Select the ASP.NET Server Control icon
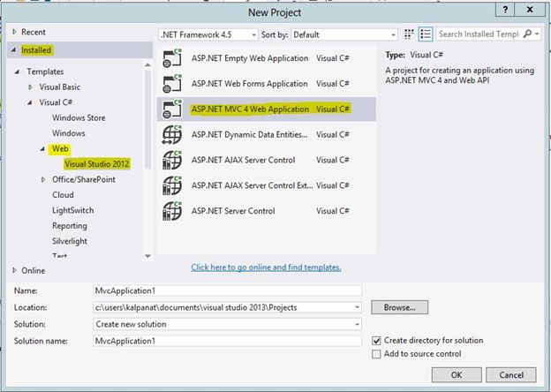 coord(172,211)
